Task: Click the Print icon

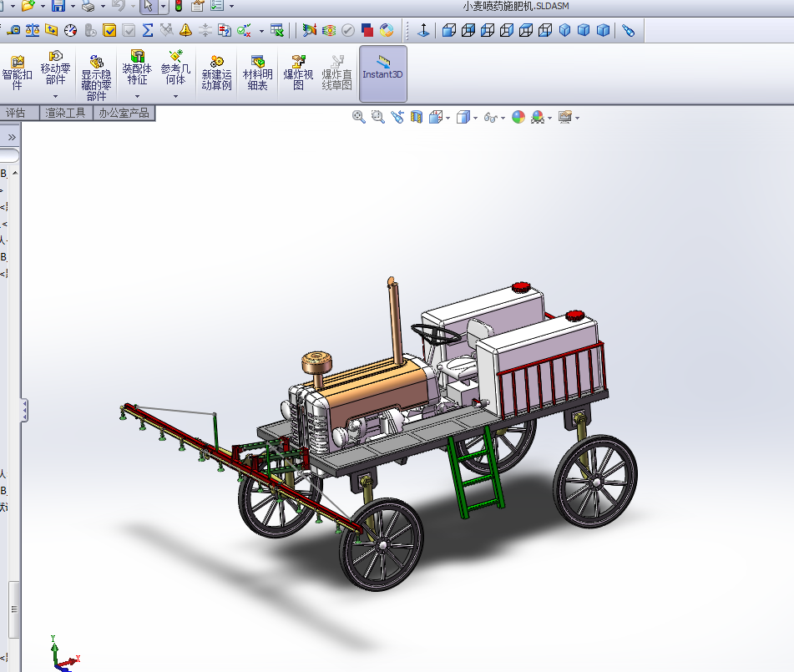Action: tap(89, 6)
